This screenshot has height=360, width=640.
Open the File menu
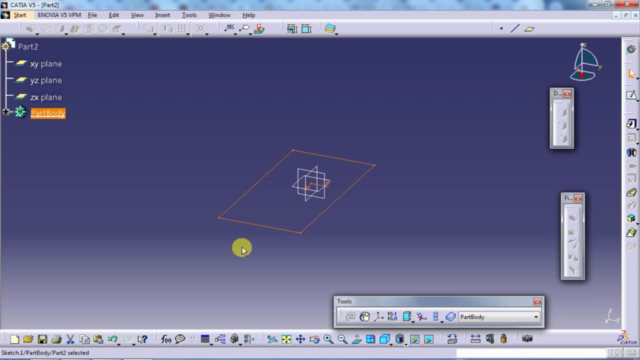(x=93, y=15)
